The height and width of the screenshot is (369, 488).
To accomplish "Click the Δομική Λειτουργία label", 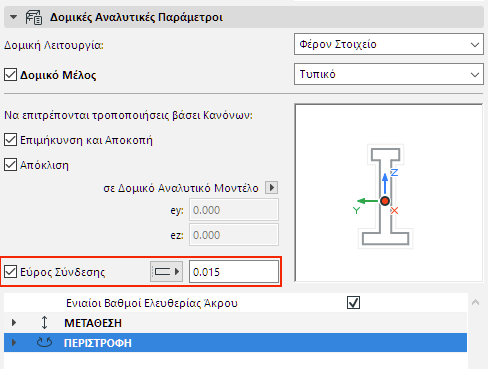I will tap(54, 45).
